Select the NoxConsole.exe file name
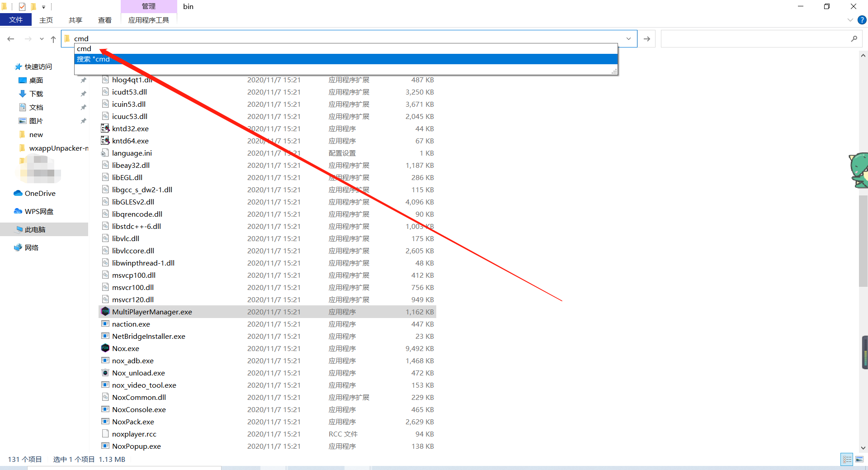Screen dimensions: 868x470 (x=139, y=409)
